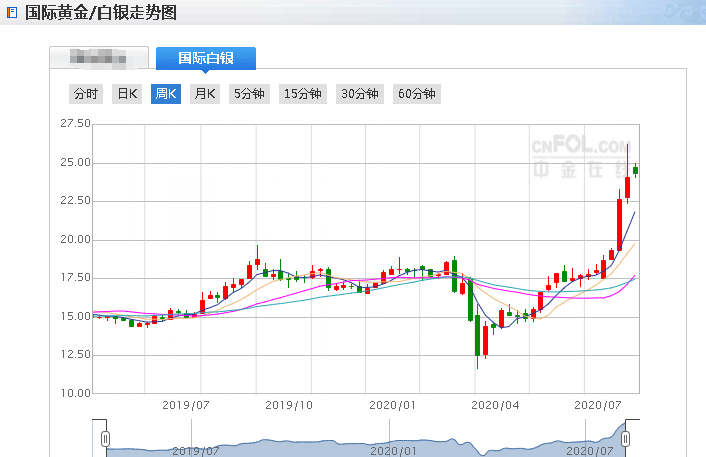This screenshot has height=457, width=706.
Task: Select the highlighted 周K weekly view
Action: click(x=165, y=94)
